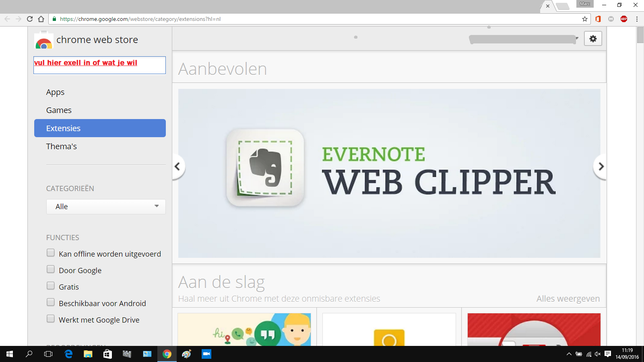Enable 'Kan offline worden uitgevoerd' checkbox
Screen dimensions: 644x362
51,253
